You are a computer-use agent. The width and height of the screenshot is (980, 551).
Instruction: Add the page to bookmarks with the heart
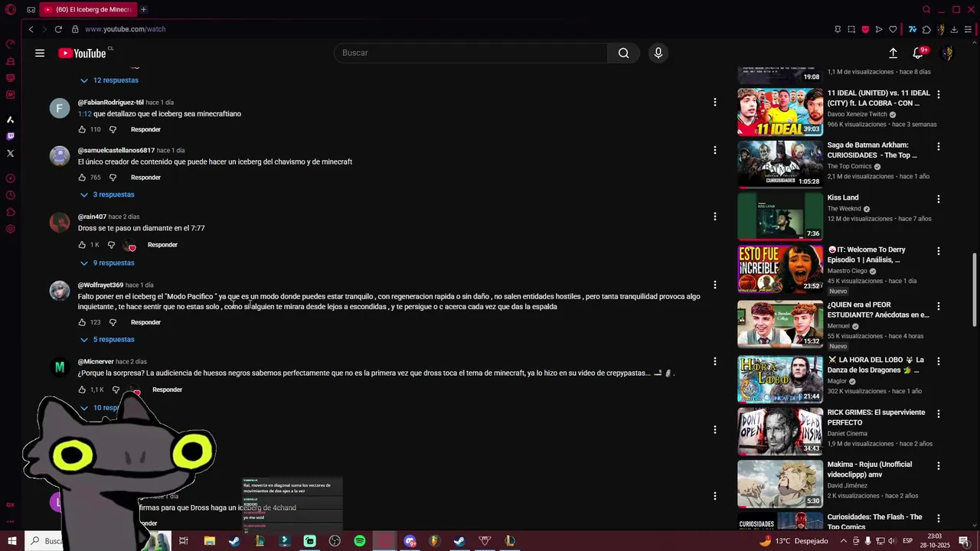tap(893, 29)
